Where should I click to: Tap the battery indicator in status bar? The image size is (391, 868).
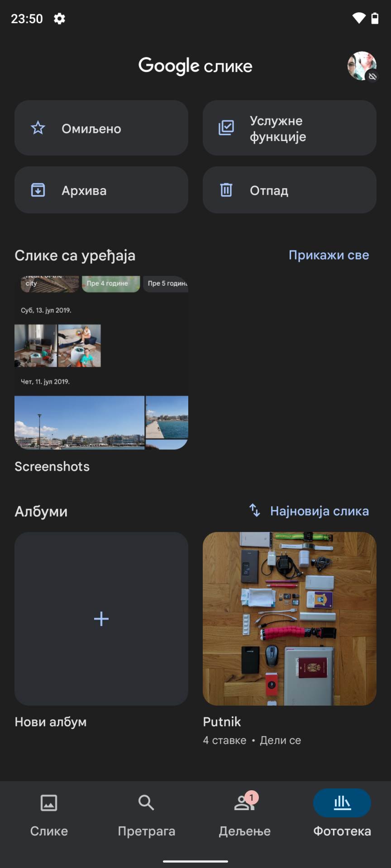tap(375, 18)
